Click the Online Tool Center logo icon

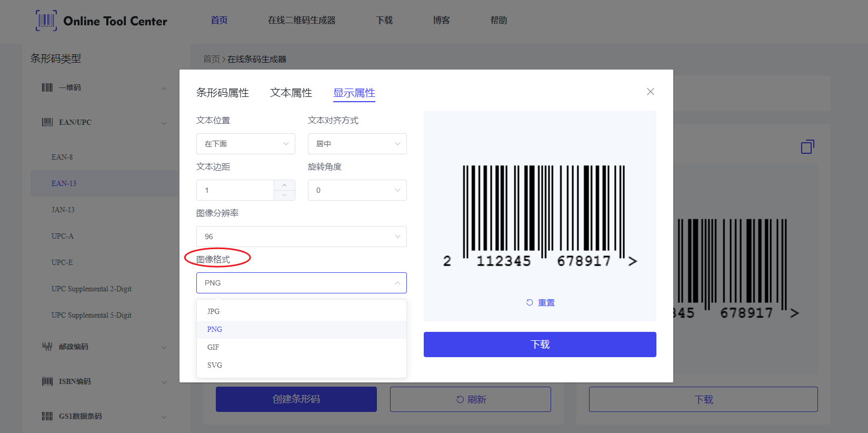point(46,21)
